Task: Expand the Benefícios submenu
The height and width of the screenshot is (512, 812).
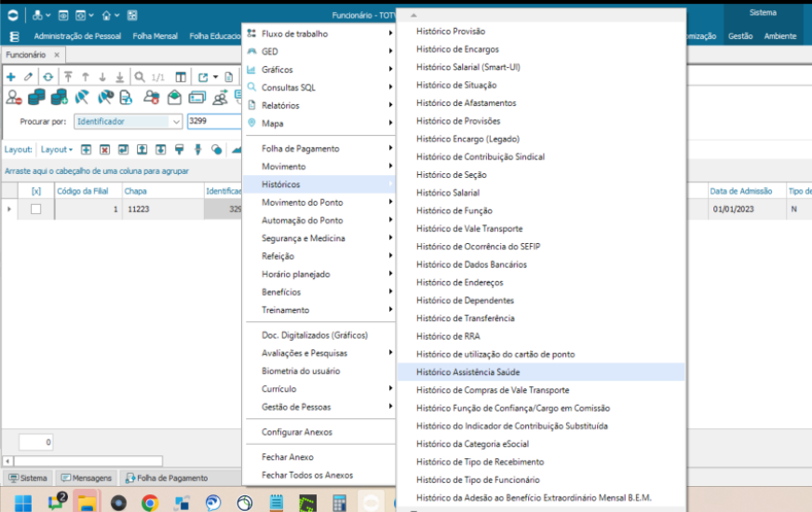Action: coord(319,292)
